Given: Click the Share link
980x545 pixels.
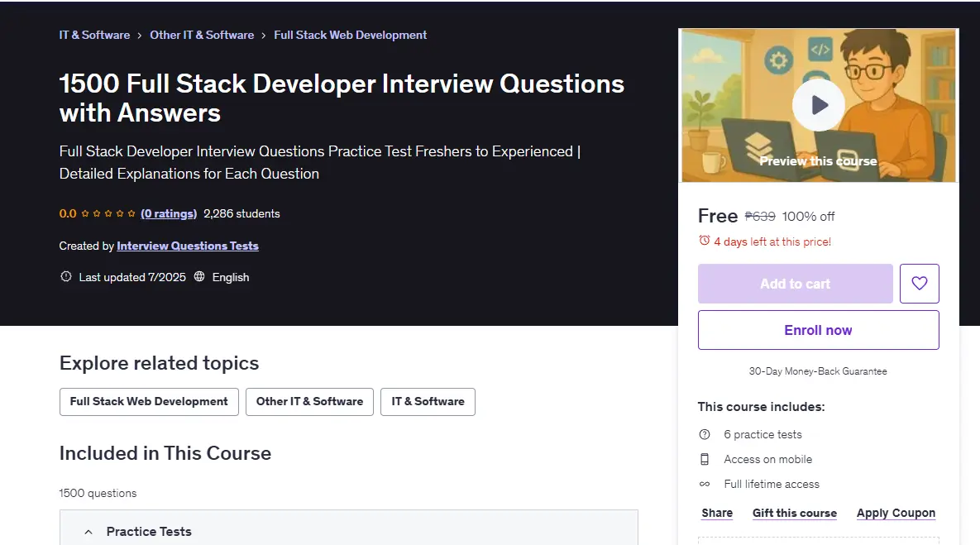Looking at the screenshot, I should (x=717, y=513).
